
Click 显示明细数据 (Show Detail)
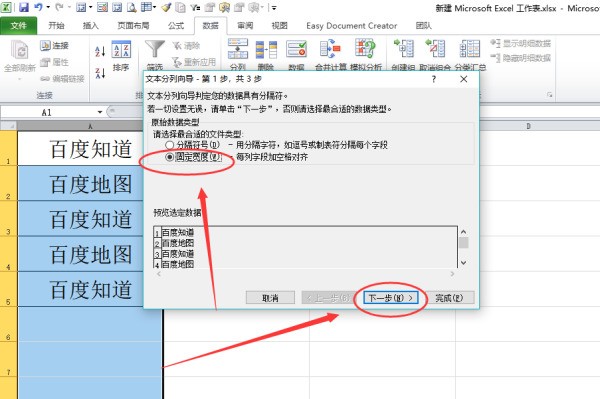pos(521,43)
